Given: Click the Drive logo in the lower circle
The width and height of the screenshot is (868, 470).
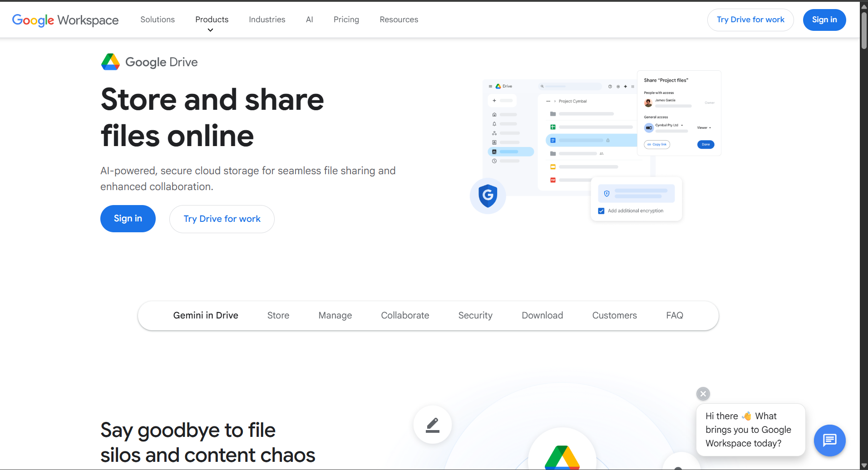Looking at the screenshot, I should click(562, 456).
